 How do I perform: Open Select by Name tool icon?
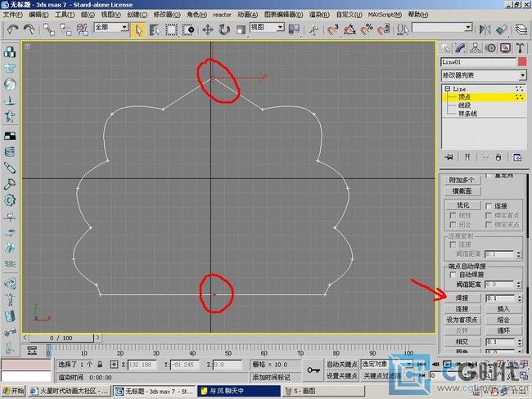tap(155, 29)
